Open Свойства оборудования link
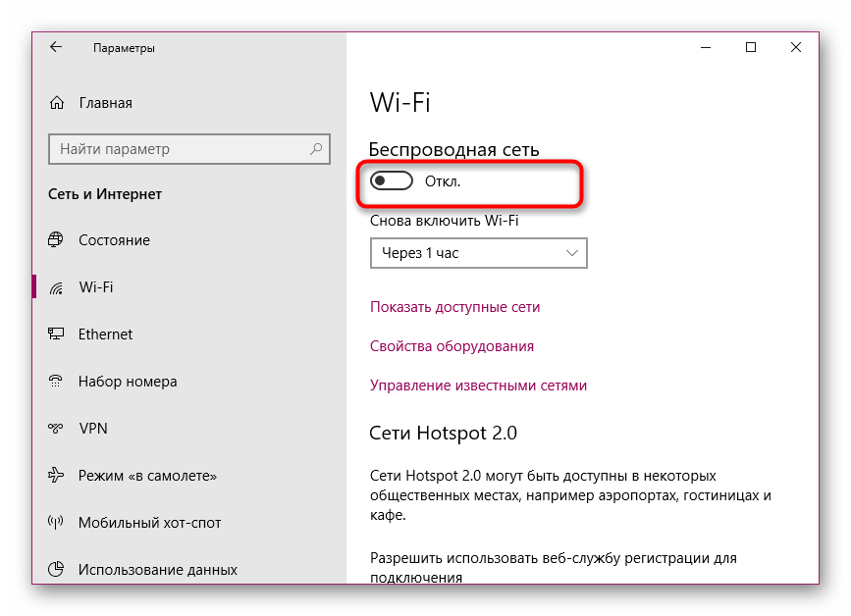Image resolution: width=851 pixels, height=616 pixels. (x=452, y=346)
